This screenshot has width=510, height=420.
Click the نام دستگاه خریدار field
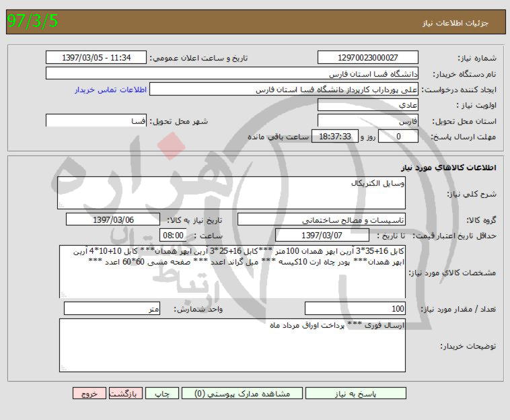click(232, 73)
